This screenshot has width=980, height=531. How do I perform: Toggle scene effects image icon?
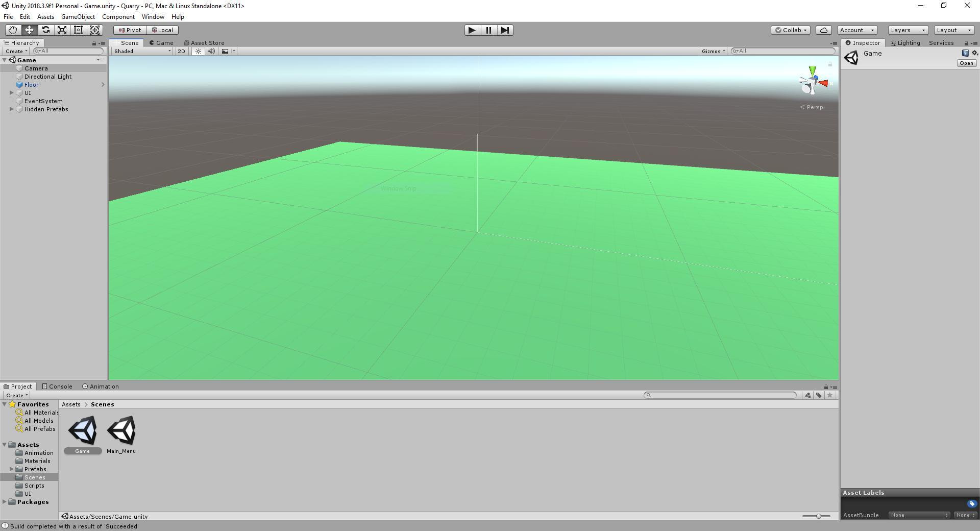(x=225, y=51)
